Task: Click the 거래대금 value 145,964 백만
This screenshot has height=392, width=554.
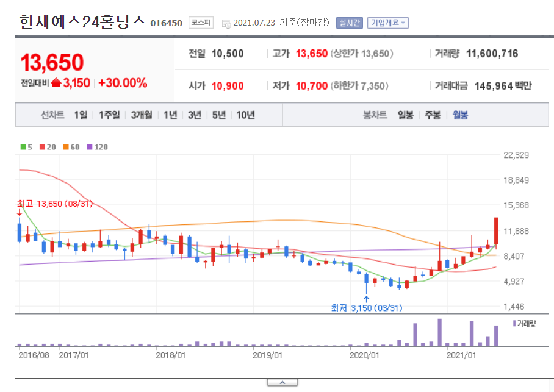Action: click(x=503, y=86)
